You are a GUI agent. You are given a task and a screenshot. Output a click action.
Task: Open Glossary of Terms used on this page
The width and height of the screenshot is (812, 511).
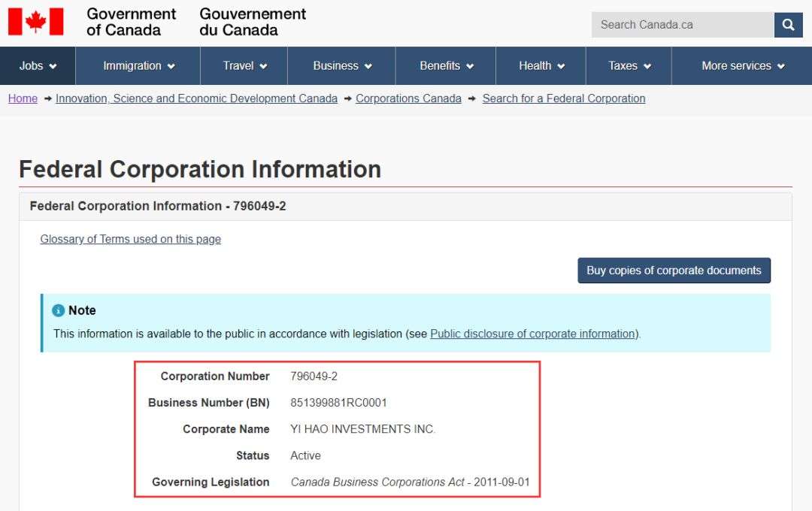(x=131, y=239)
